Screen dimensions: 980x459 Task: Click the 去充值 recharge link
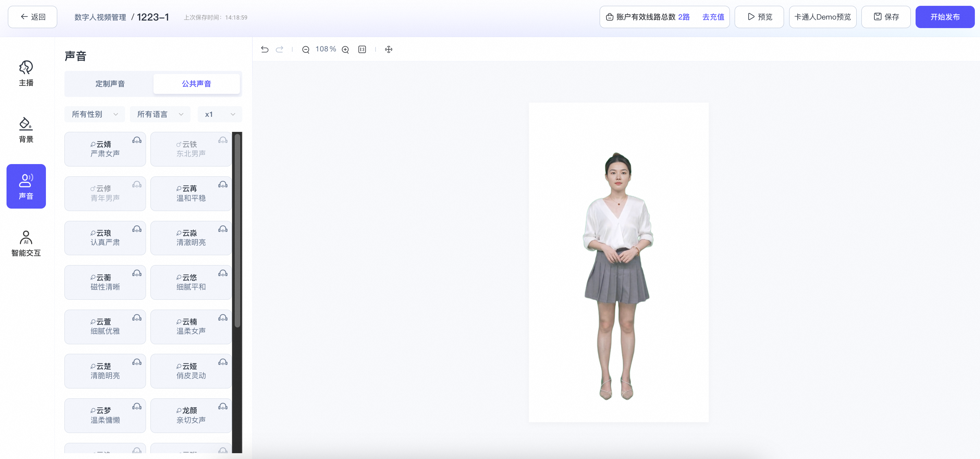(713, 17)
